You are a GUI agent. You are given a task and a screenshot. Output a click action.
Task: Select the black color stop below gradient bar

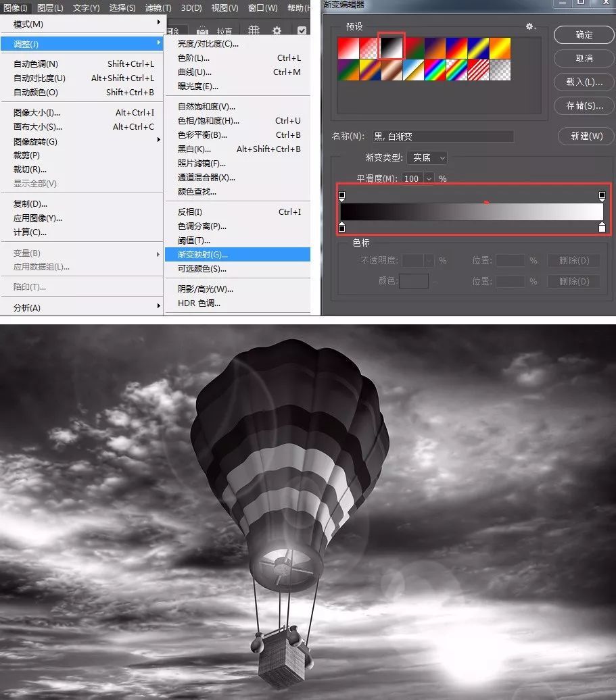342,227
